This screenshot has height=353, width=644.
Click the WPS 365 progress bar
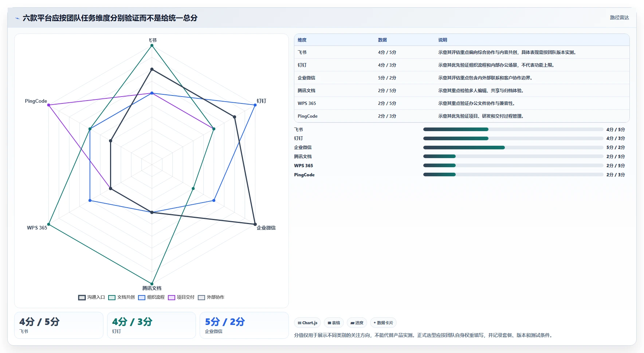tap(513, 165)
